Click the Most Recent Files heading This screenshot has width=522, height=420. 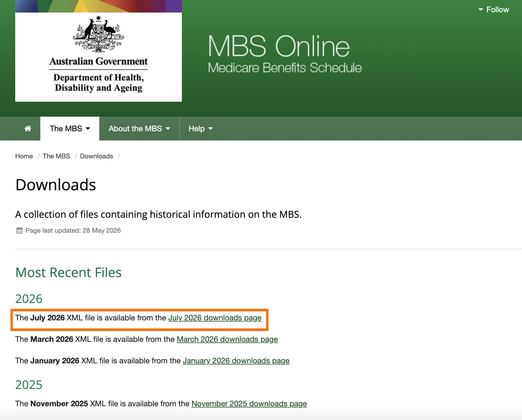(x=68, y=272)
